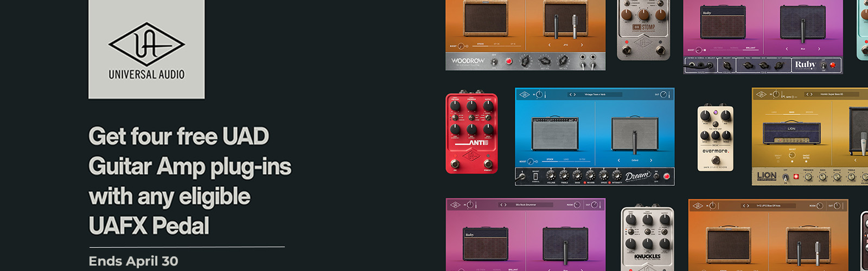The image size is (868, 271).
Task: Click the Lion plug-in input level knob
Action: pos(776,94)
